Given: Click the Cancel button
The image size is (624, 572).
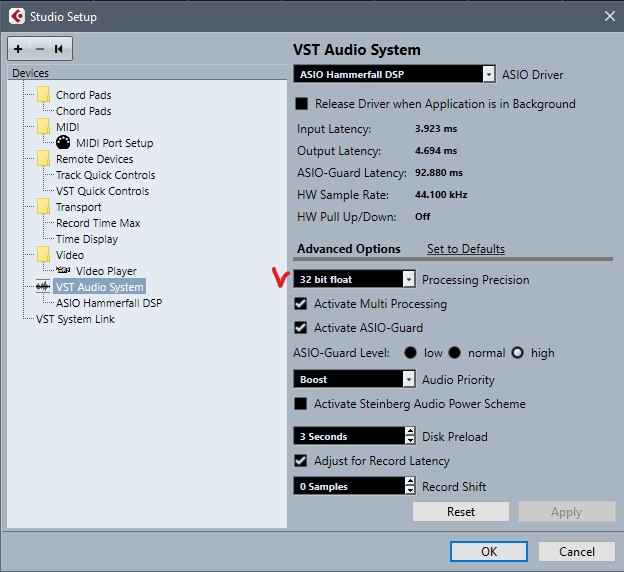Looking at the screenshot, I should coord(577,551).
